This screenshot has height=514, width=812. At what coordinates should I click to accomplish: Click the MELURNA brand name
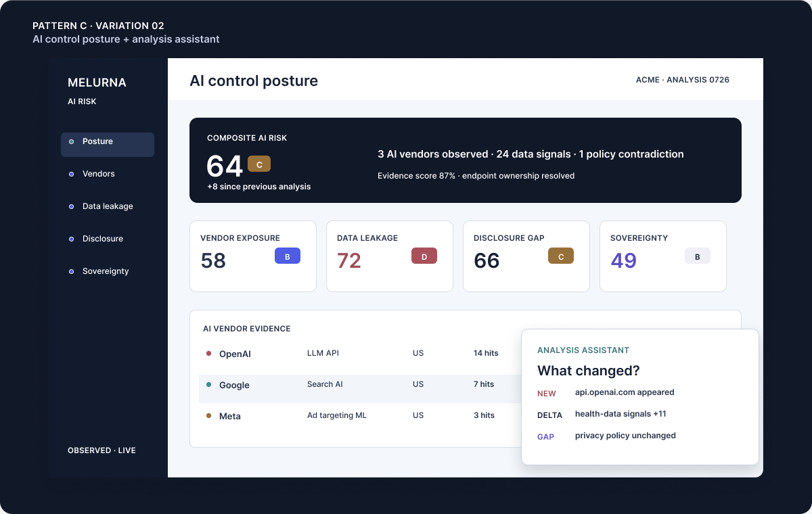[x=97, y=83]
